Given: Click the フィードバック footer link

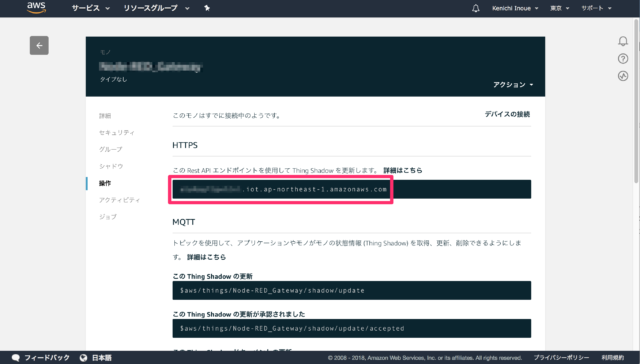Looking at the screenshot, I should 47,358.
